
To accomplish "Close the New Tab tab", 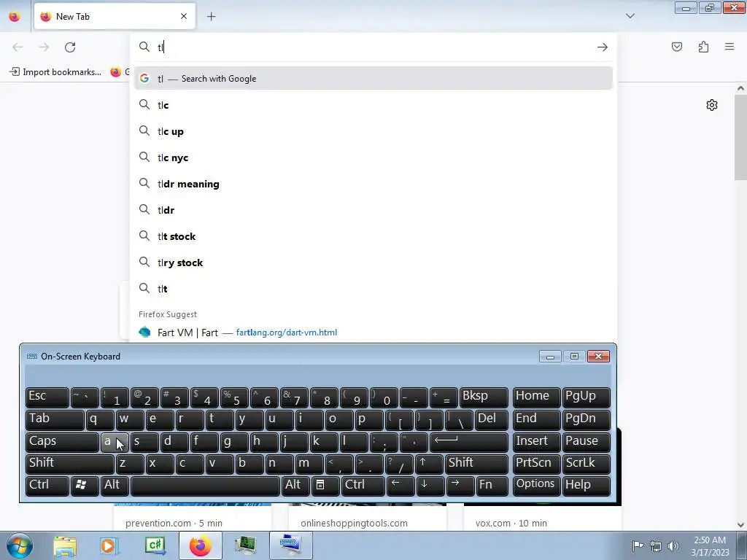I will click(184, 16).
